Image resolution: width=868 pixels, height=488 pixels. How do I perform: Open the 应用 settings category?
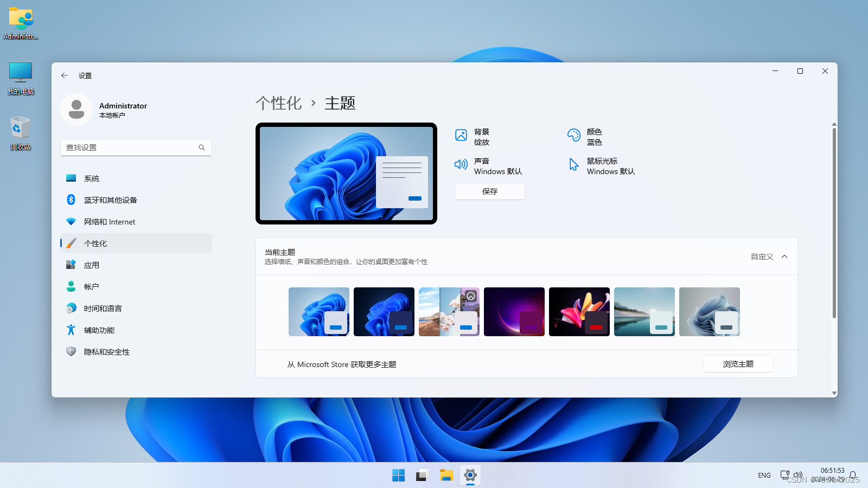tap(136, 265)
